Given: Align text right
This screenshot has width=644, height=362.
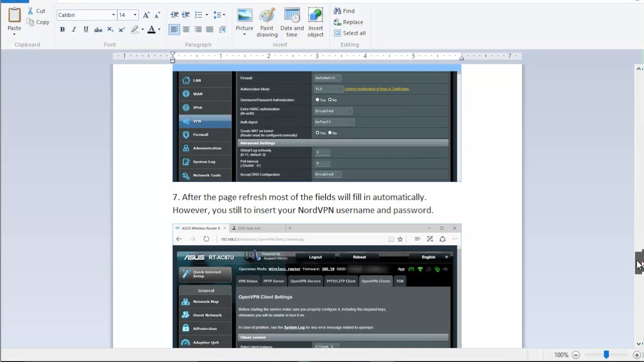Looking at the screenshot, I should tap(198, 30).
